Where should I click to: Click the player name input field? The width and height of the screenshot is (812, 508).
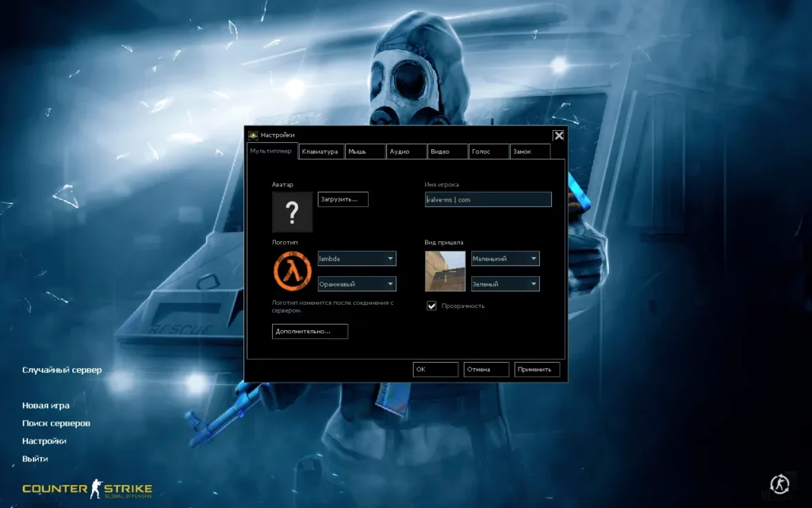click(488, 199)
